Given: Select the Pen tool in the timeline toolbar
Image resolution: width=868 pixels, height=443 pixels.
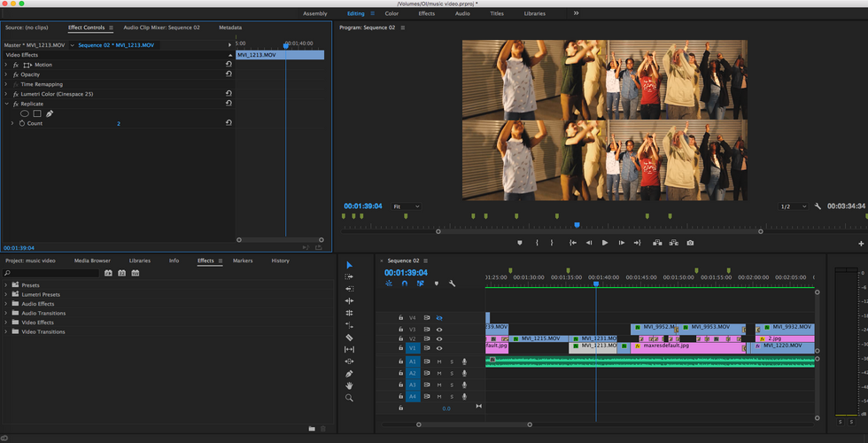Looking at the screenshot, I should (349, 374).
